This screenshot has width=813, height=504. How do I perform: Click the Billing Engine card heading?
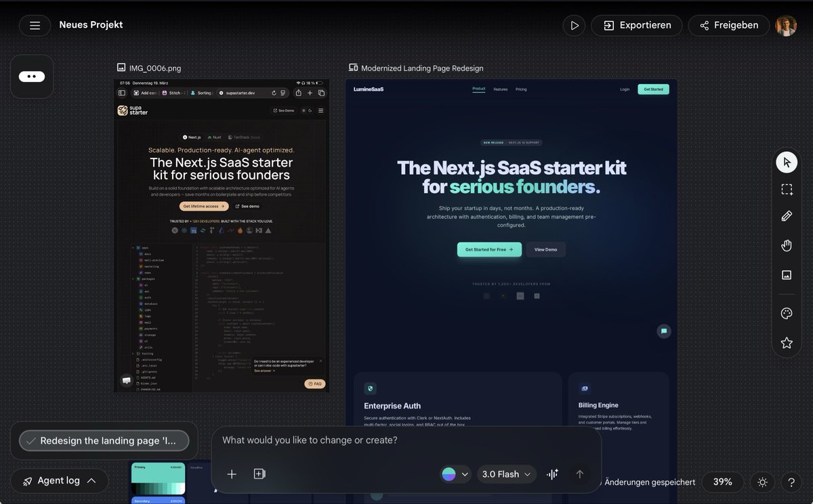coord(598,405)
